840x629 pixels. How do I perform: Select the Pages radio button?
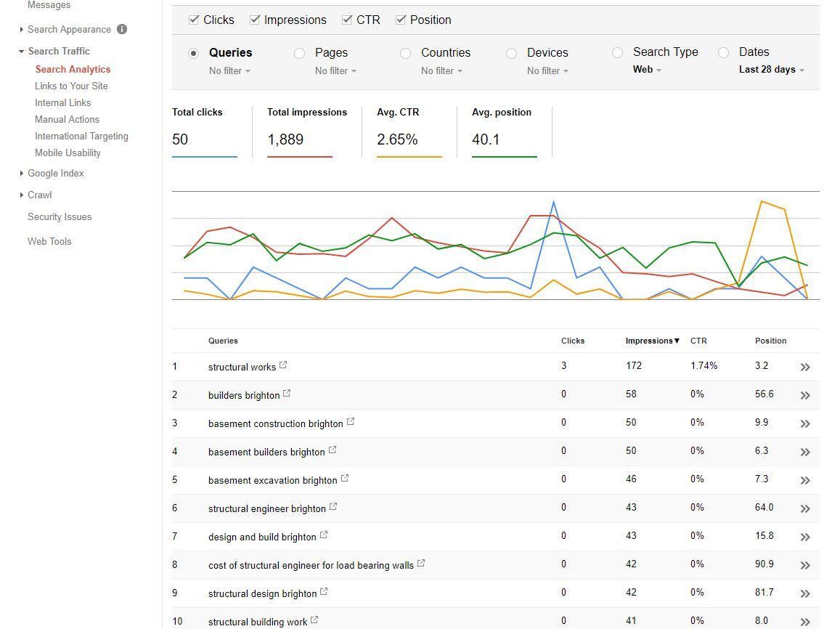pos(299,53)
